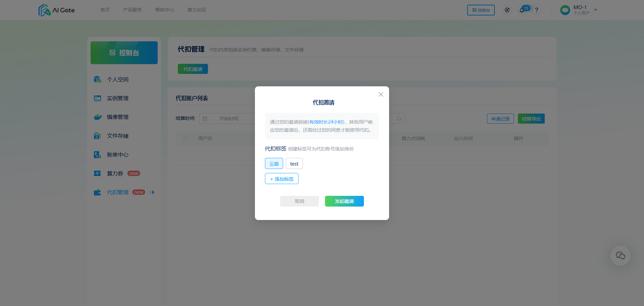Open the WeChat chat bubble at bottom right
The width and height of the screenshot is (644, 306).
click(x=620, y=256)
